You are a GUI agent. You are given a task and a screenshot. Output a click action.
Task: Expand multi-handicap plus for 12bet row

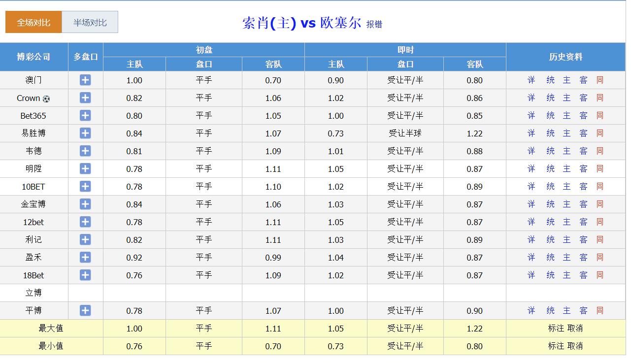(x=85, y=222)
